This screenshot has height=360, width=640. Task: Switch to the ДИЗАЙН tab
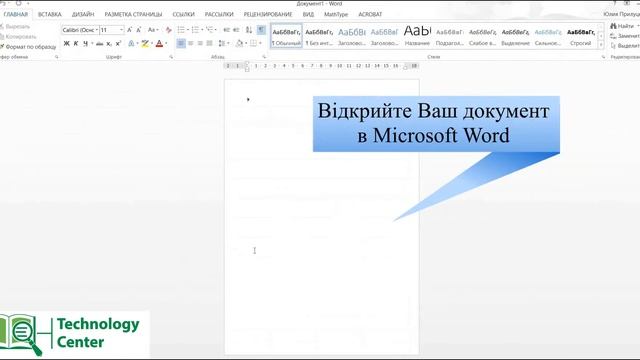pyautogui.click(x=83, y=14)
